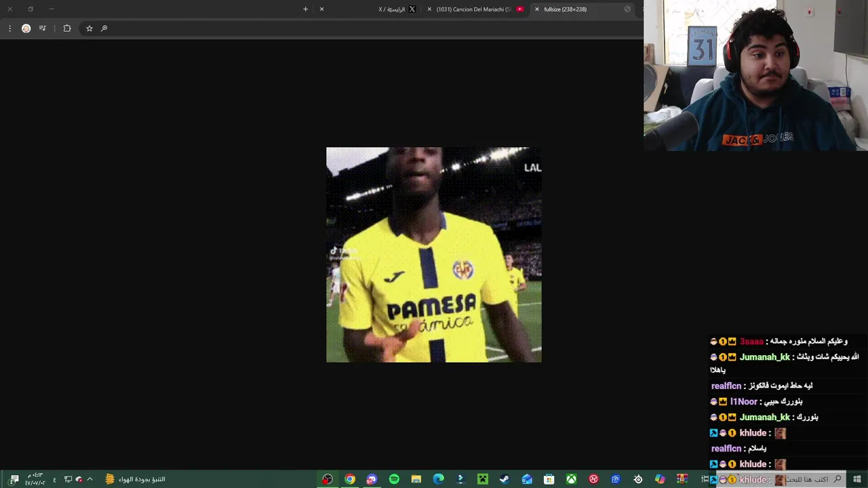Close the Cancion Del Mariachi tab

point(429,9)
